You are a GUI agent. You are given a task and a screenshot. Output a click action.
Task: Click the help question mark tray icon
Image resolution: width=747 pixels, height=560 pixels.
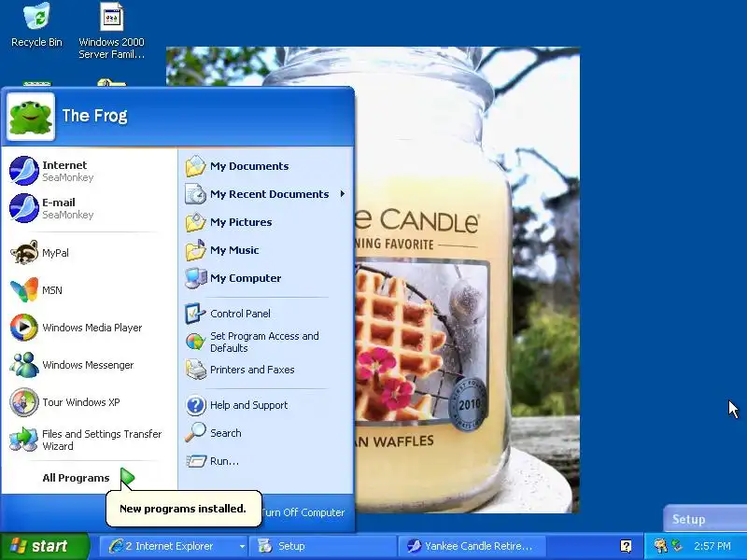pos(626,546)
